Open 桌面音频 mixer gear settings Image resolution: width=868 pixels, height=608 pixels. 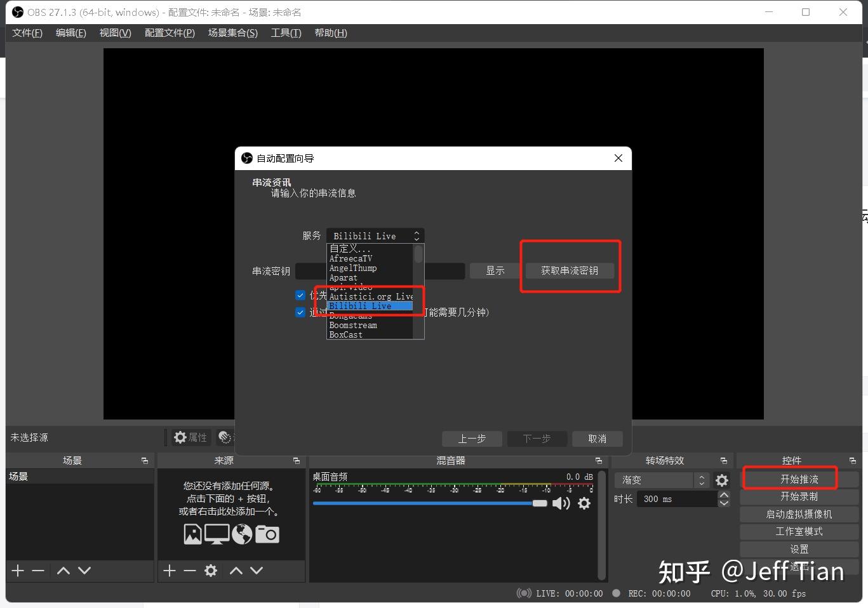(584, 503)
